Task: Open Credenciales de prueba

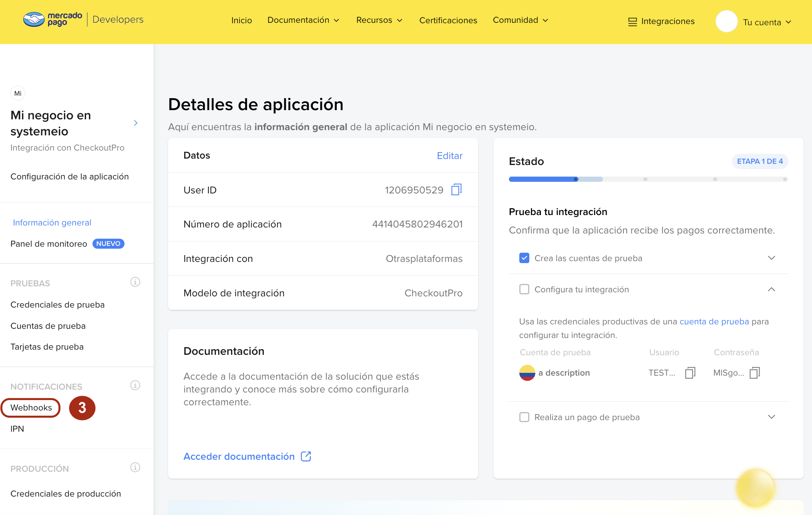Action: [57, 305]
